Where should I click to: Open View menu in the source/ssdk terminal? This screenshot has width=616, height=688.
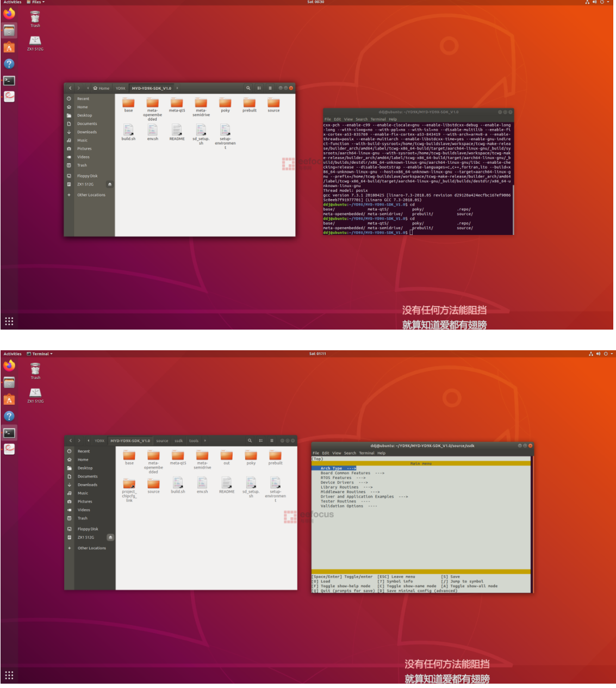337,453
